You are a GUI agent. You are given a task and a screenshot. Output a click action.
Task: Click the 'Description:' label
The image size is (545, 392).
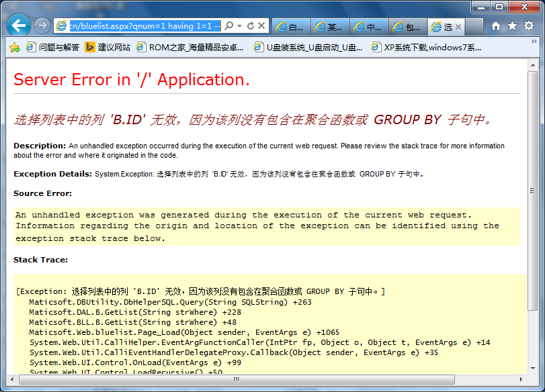point(40,146)
